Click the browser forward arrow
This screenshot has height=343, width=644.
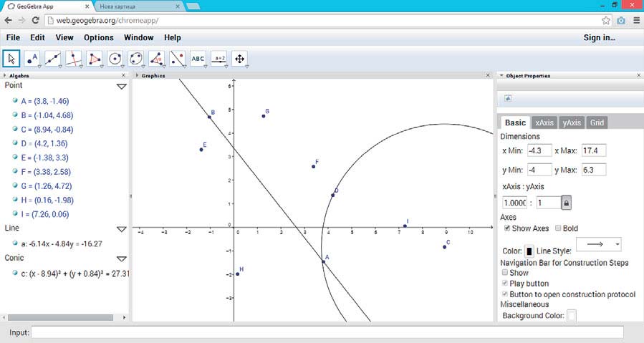coord(21,20)
